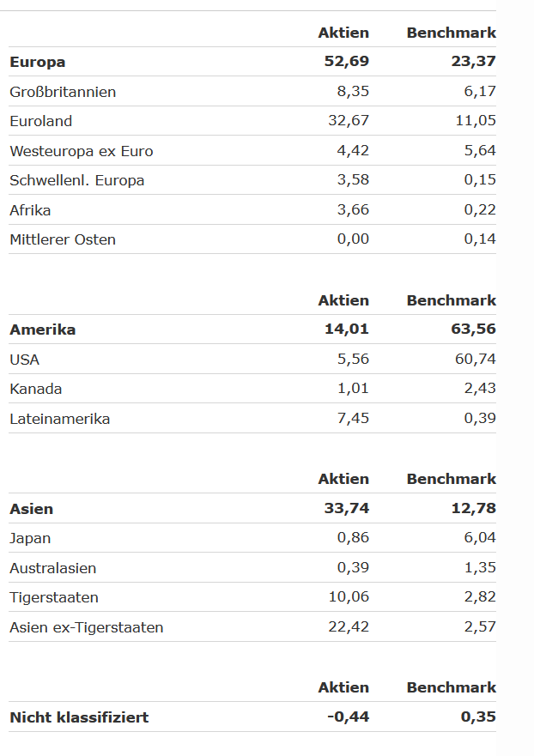The width and height of the screenshot is (534, 756).
Task: Click the Amerika region heading
Action: point(43,330)
